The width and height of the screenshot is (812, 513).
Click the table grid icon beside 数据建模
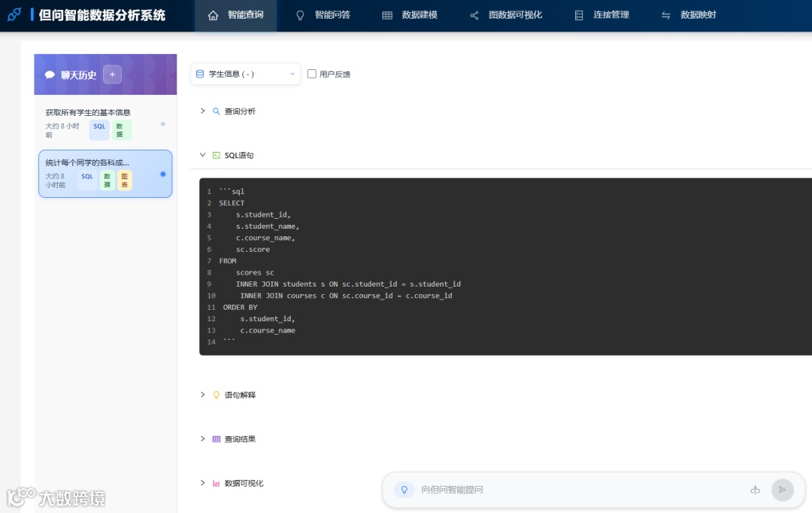387,16
